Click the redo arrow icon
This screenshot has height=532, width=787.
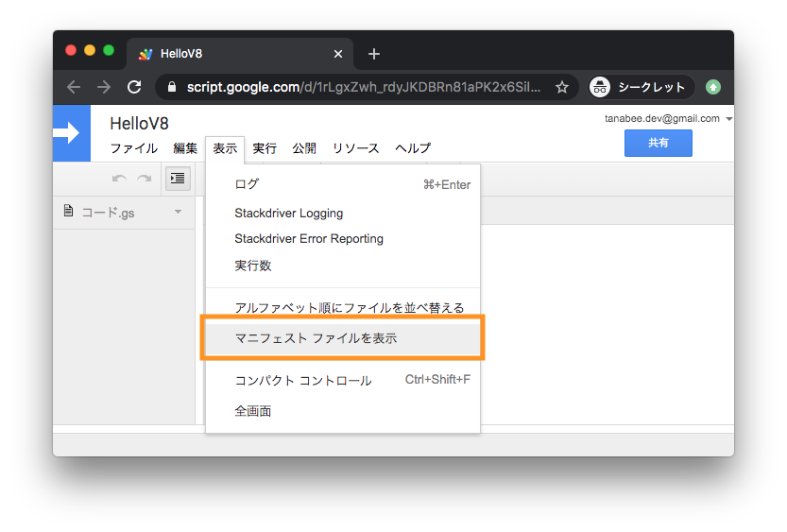click(x=145, y=179)
